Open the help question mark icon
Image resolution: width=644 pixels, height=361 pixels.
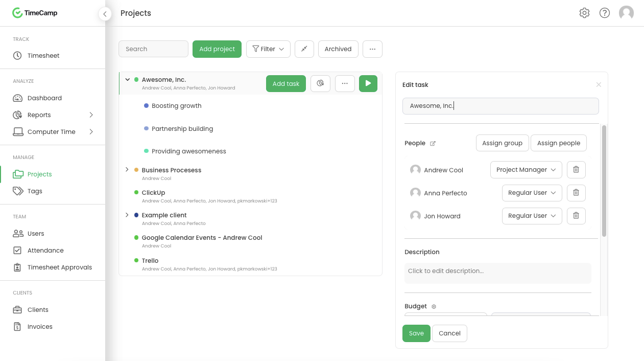pos(605,13)
